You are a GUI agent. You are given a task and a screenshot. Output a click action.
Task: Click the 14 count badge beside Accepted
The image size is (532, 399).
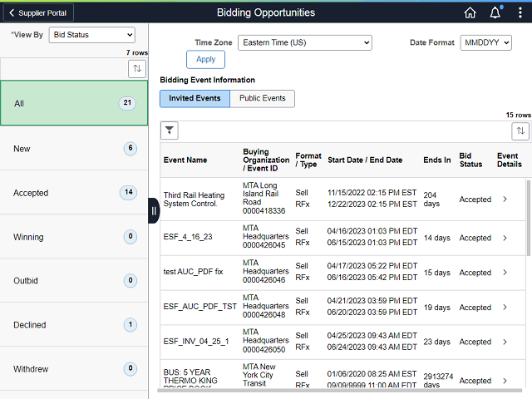point(128,192)
